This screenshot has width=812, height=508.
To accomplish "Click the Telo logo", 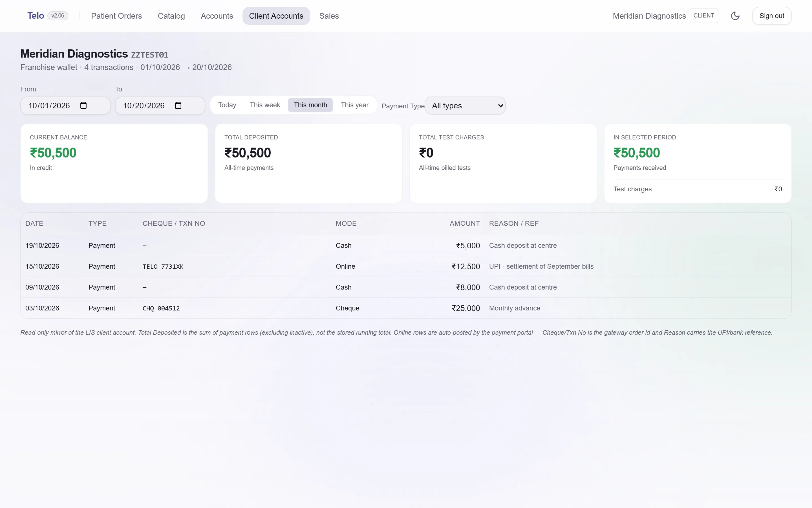I will 36,16.
